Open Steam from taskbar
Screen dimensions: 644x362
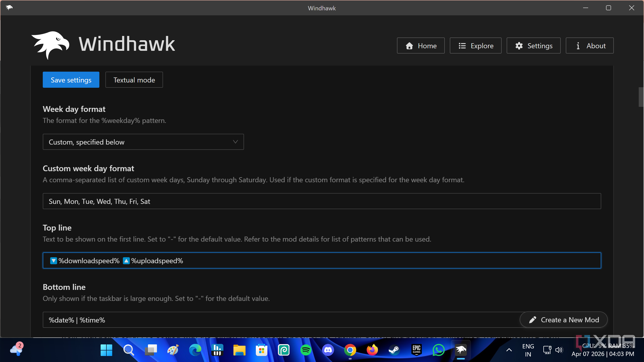[x=394, y=350]
